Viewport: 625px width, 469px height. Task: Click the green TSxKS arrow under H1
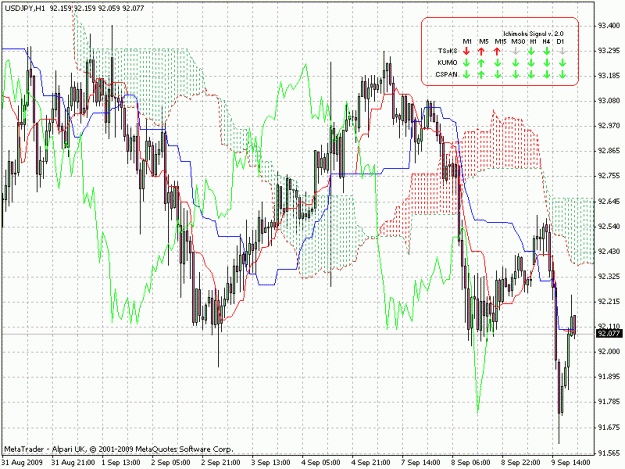tap(531, 51)
